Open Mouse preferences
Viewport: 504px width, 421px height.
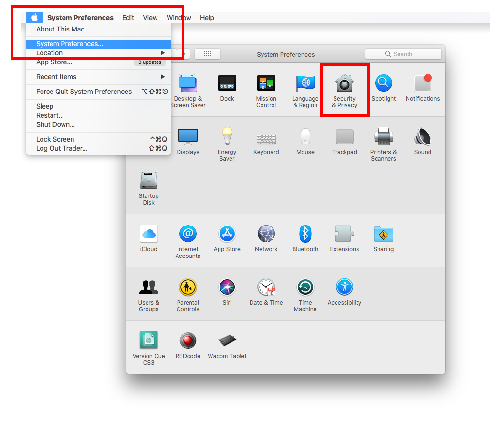tap(305, 141)
